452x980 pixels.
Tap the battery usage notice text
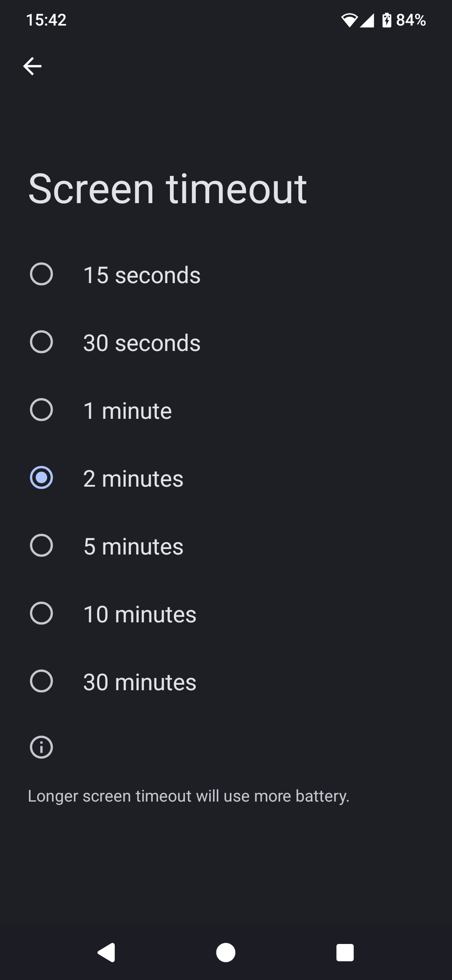point(188,796)
